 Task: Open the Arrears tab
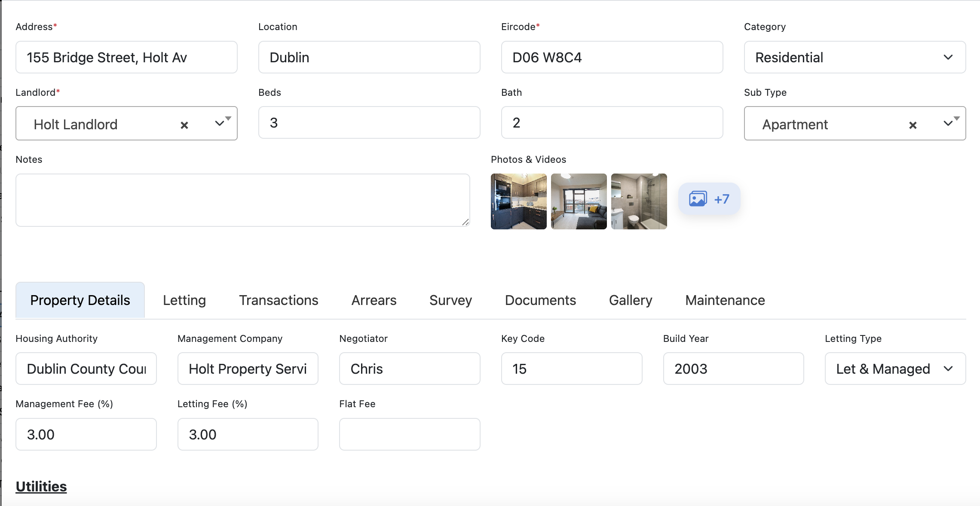(x=374, y=300)
